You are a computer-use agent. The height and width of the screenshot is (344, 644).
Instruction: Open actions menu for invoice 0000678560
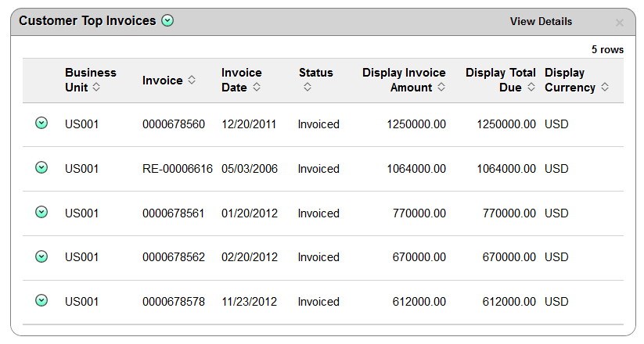click(x=41, y=123)
